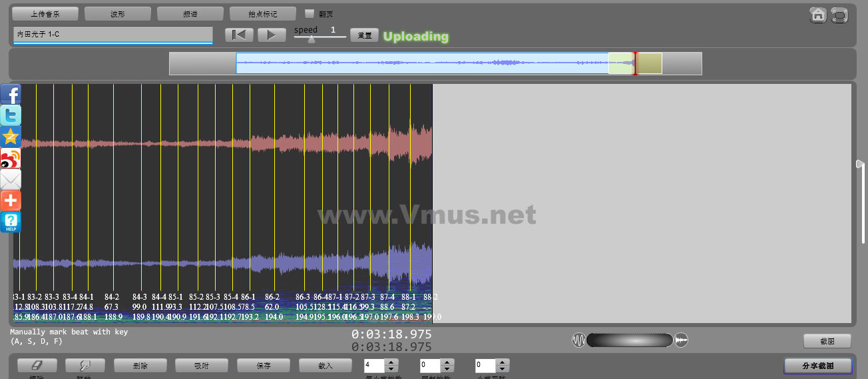Click the orange plus share icon
Viewport: 868px width, 379px height.
click(11, 201)
